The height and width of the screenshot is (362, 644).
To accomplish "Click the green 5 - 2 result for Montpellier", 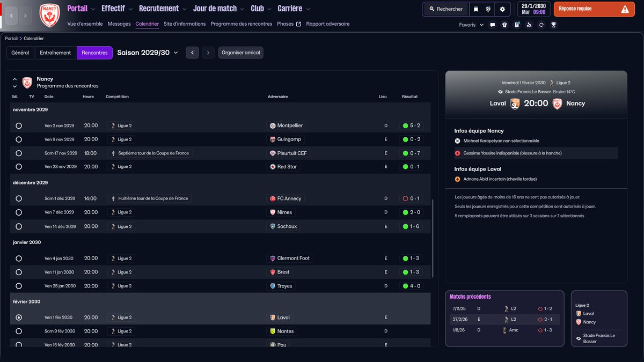I will [x=412, y=125].
